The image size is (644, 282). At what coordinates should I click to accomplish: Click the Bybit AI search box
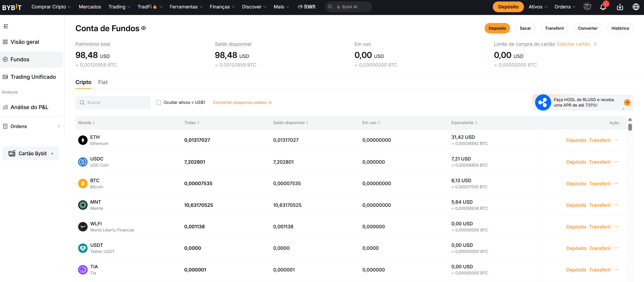[348, 7]
